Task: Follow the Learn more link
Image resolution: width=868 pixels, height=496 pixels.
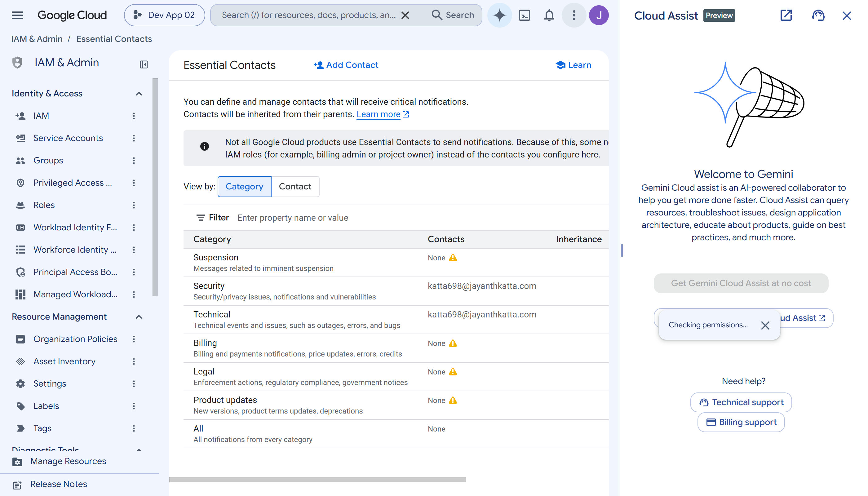Action: 383,114
